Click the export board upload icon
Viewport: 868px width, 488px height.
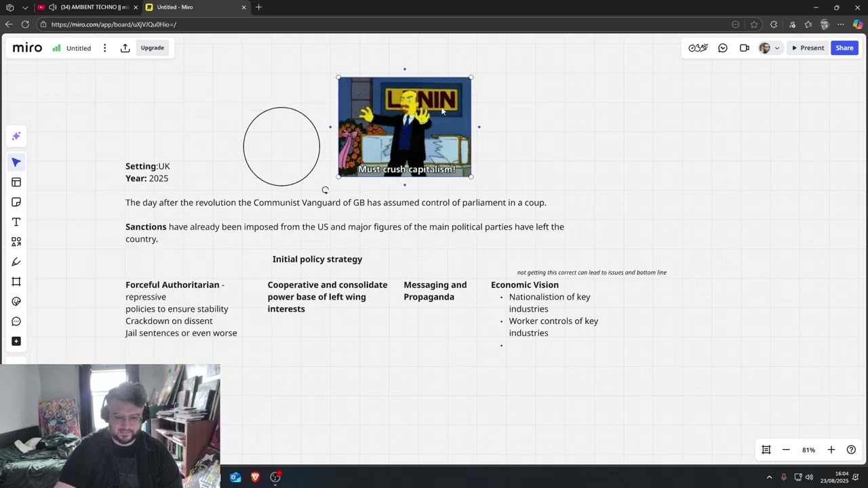pyautogui.click(x=125, y=48)
